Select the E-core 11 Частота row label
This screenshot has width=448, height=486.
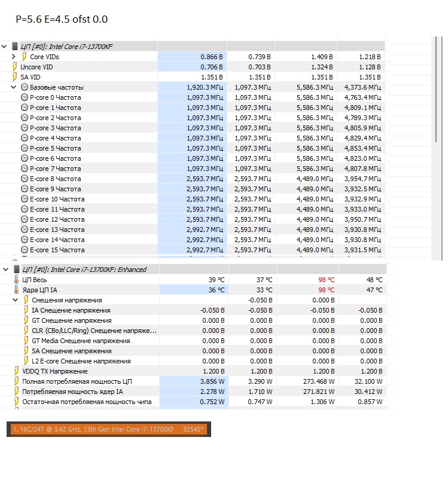(57, 209)
